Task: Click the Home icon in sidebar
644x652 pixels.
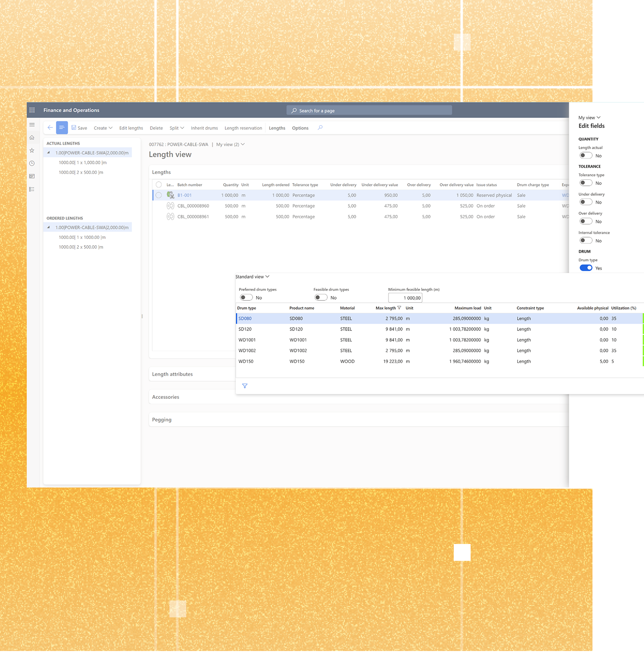Action: click(x=32, y=138)
